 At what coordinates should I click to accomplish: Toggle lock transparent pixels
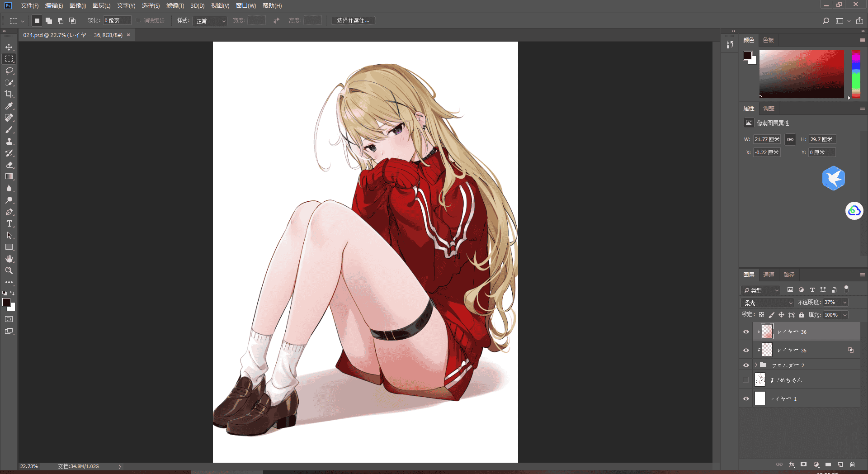(x=761, y=315)
